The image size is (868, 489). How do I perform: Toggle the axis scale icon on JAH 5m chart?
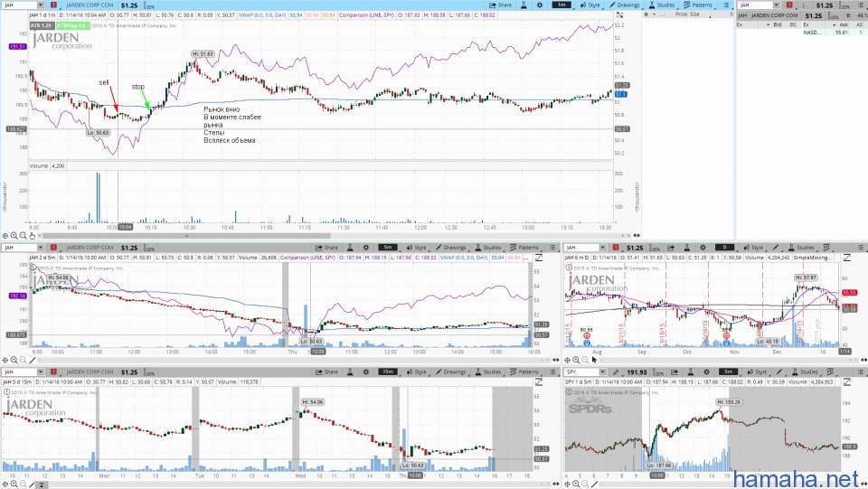(538, 258)
